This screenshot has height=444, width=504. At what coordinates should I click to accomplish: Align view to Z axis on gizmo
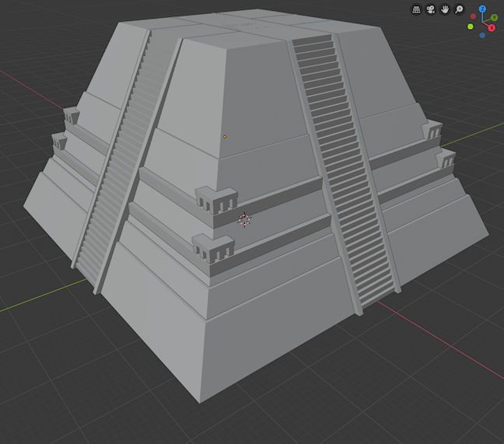482,9
